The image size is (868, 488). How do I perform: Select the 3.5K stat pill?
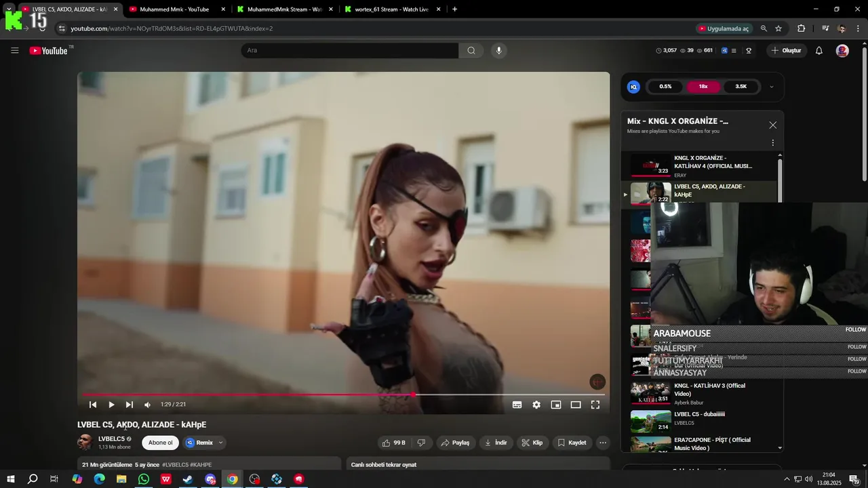741,87
